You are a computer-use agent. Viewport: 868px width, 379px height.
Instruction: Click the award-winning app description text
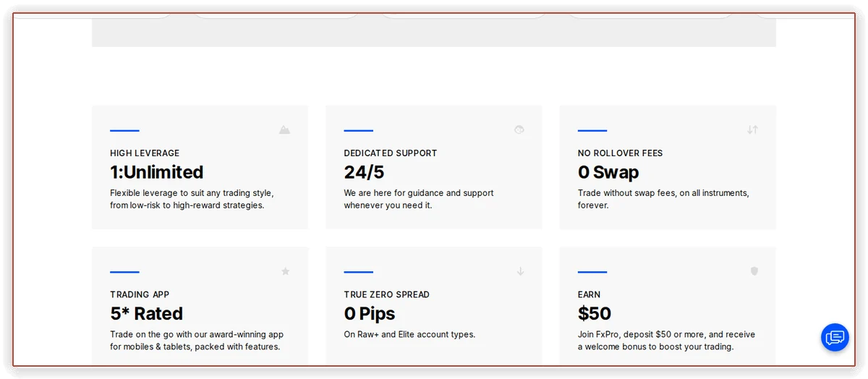pyautogui.click(x=197, y=341)
